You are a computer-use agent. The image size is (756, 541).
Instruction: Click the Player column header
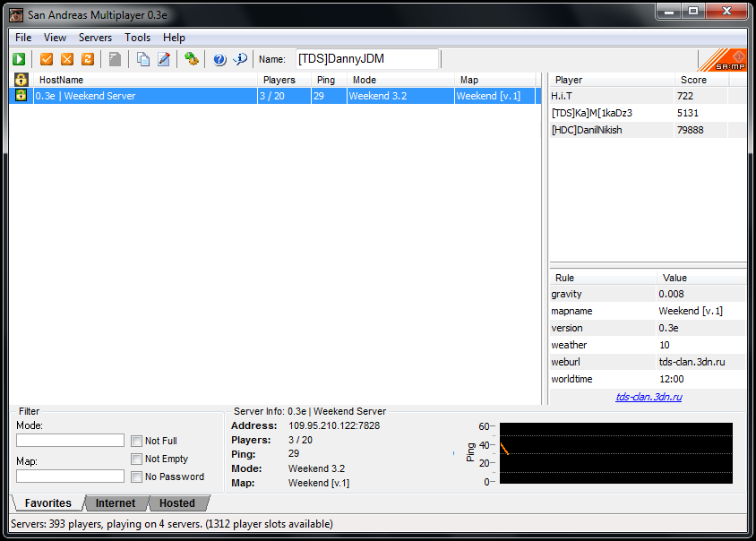tap(612, 80)
